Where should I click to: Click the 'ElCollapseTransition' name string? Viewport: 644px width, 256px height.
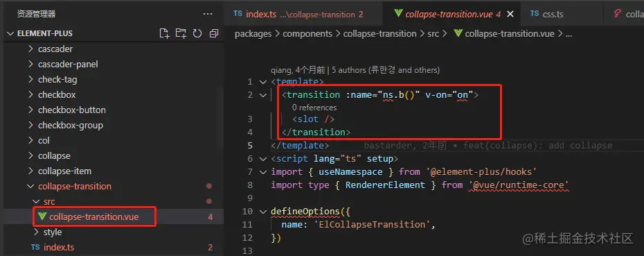(x=372, y=224)
